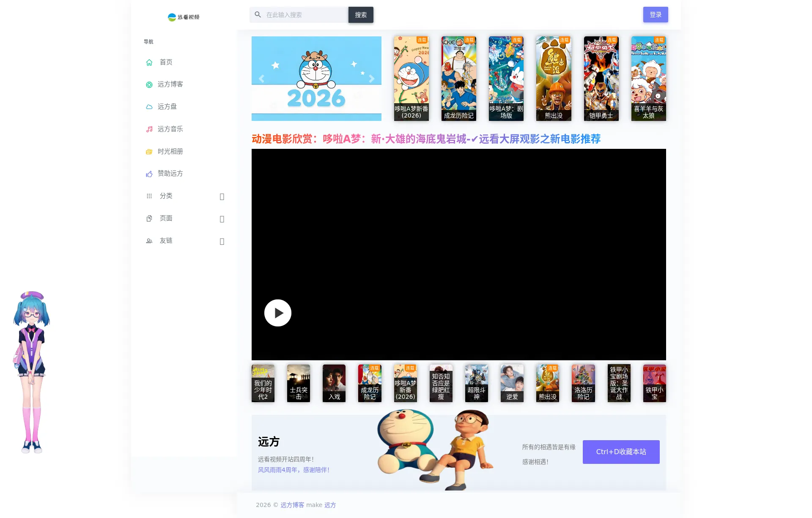Screen dimensions: 812x518
Task: Click the 时光相册 album icon
Action: [149, 152]
